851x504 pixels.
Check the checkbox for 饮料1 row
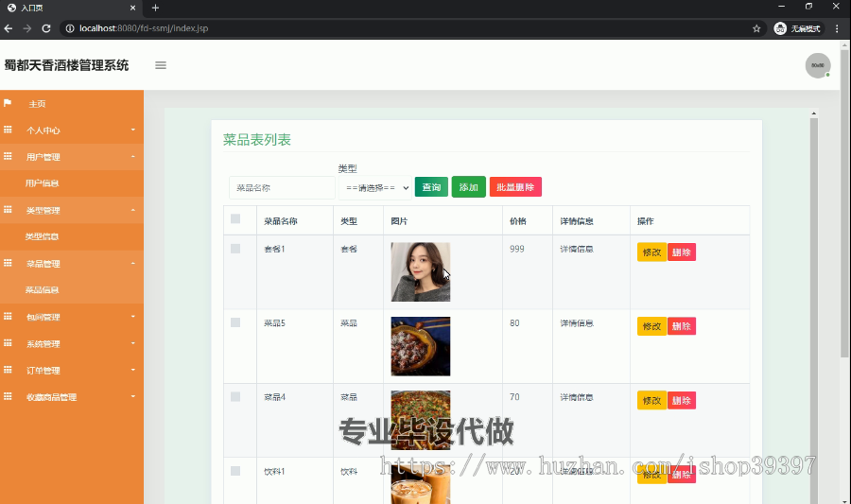[235, 471]
